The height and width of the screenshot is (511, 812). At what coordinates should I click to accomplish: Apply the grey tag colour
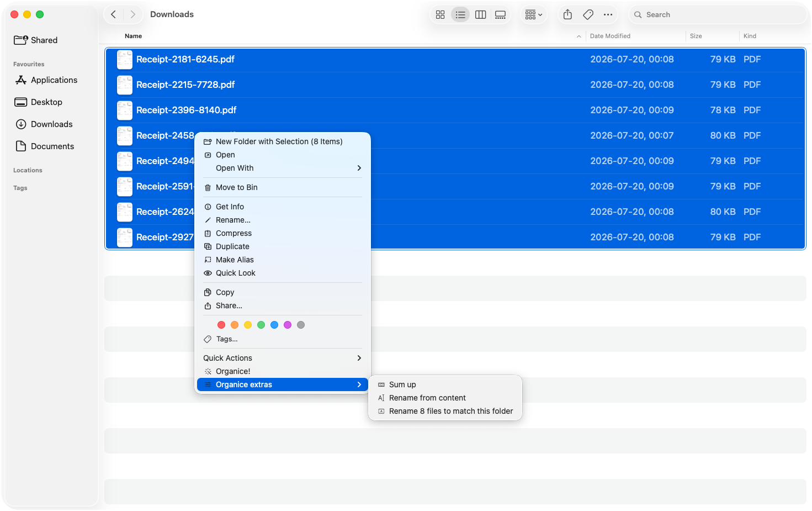(301, 325)
